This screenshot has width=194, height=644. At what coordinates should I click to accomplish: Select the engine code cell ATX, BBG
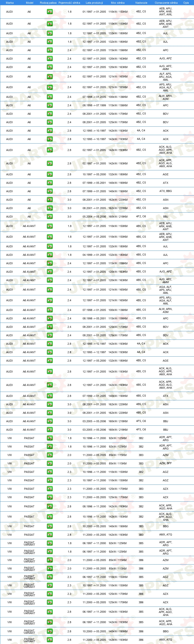coord(166,191)
